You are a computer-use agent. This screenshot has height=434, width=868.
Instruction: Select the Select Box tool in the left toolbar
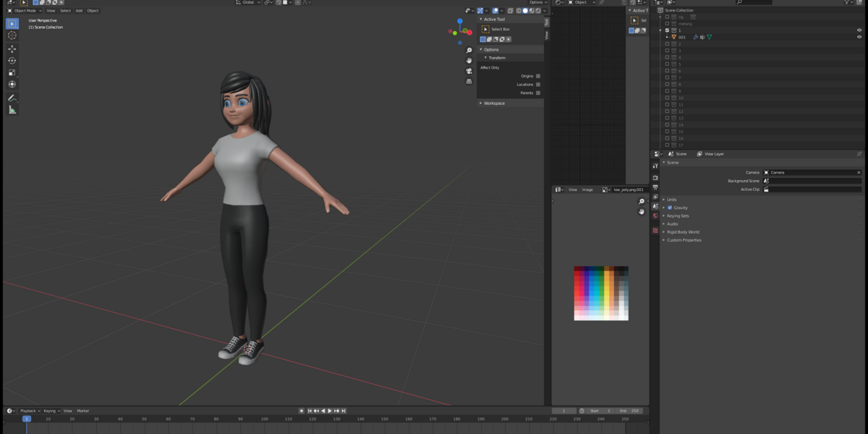click(12, 24)
